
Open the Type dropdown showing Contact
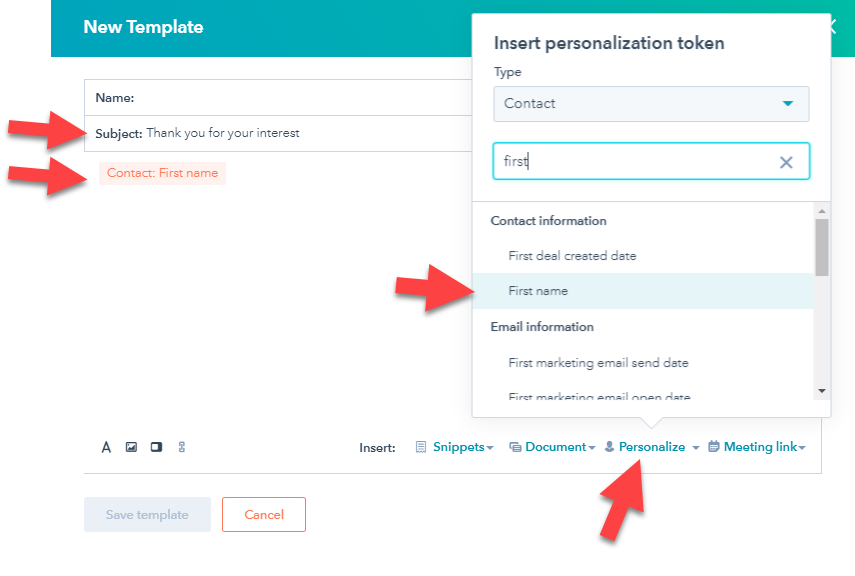click(650, 103)
